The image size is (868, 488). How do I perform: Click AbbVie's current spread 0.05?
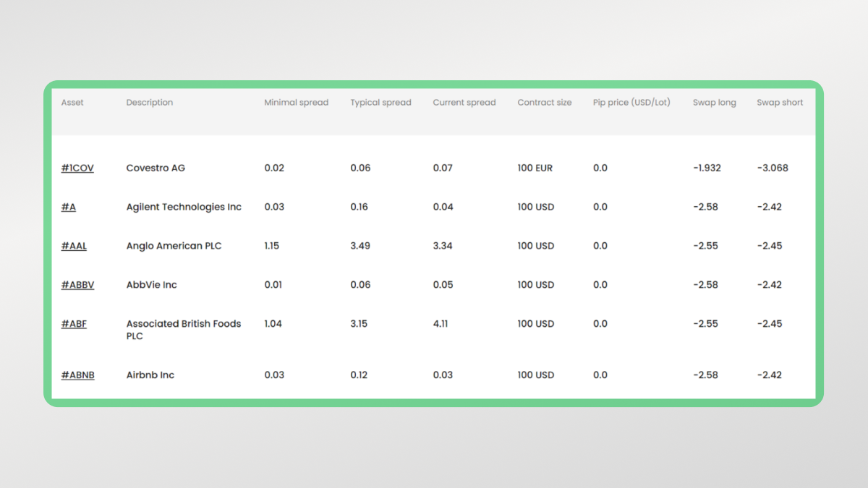coord(443,285)
